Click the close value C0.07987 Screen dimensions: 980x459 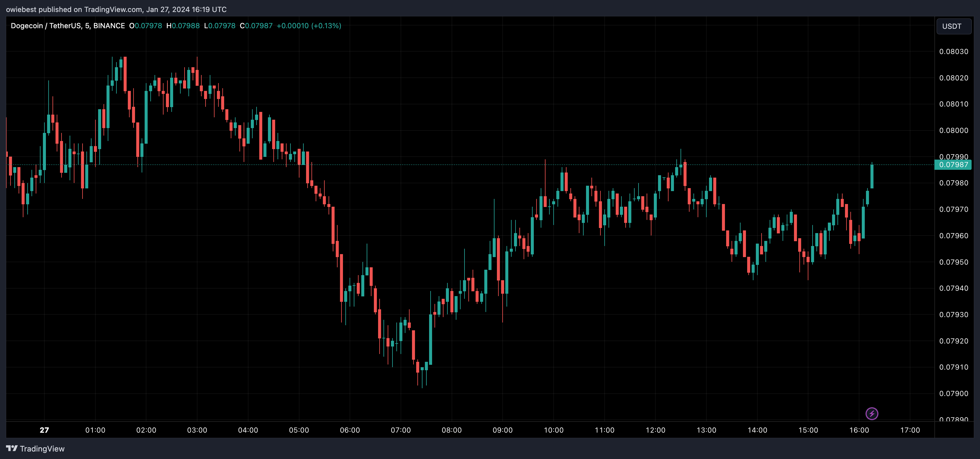pyautogui.click(x=256, y=26)
